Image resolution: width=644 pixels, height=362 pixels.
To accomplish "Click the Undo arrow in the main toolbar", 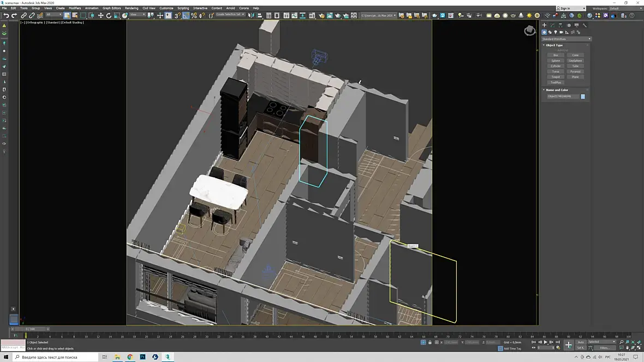I will pos(6,15).
